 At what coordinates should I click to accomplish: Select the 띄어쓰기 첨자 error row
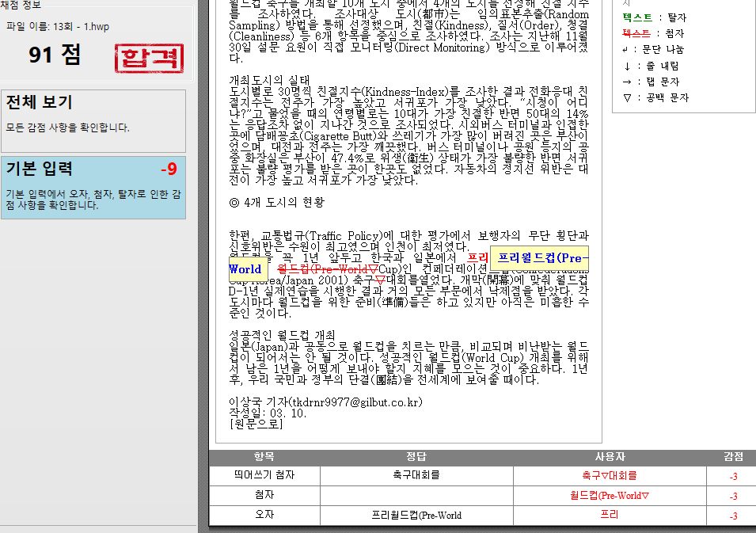264,476
